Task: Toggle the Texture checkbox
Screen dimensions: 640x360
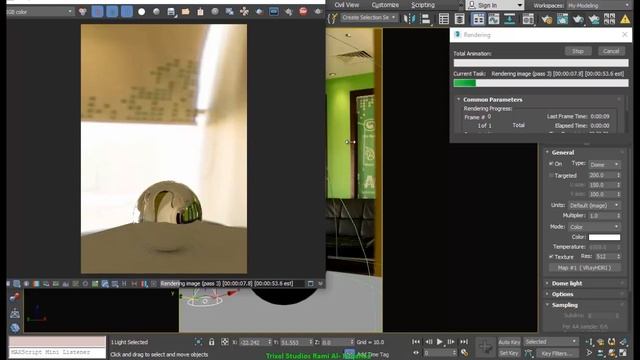Action: 551,257
